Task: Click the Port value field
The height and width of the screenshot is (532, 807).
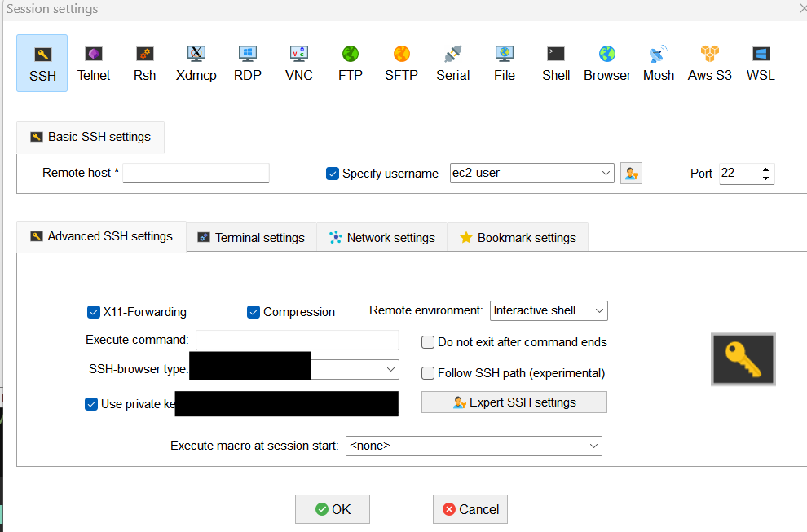Action: (739, 174)
